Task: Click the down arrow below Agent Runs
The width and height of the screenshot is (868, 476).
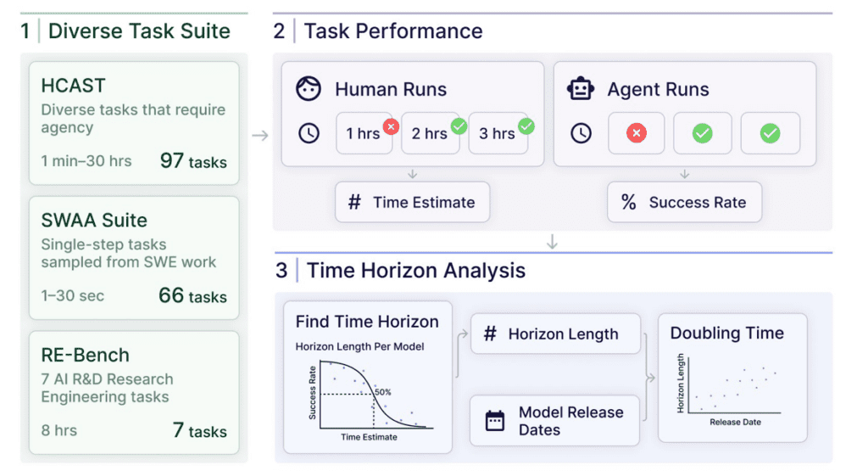Action: (685, 174)
